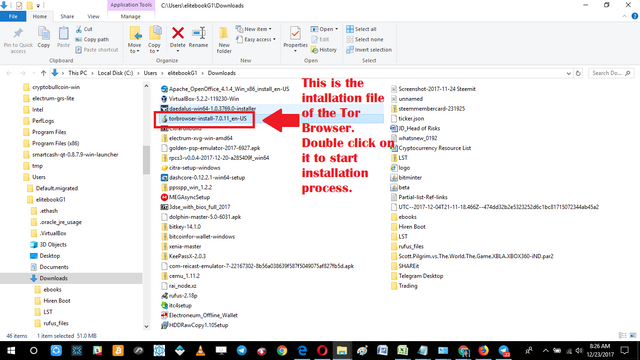Select the Home ribbon tab
The height and width of the screenshot is (360, 640).
(40, 16)
